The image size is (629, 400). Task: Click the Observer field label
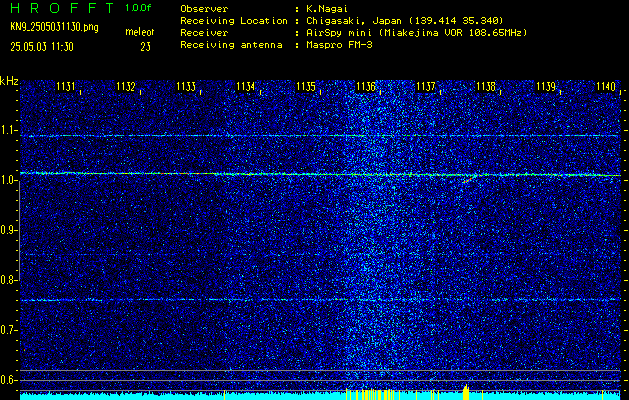[x=204, y=9]
